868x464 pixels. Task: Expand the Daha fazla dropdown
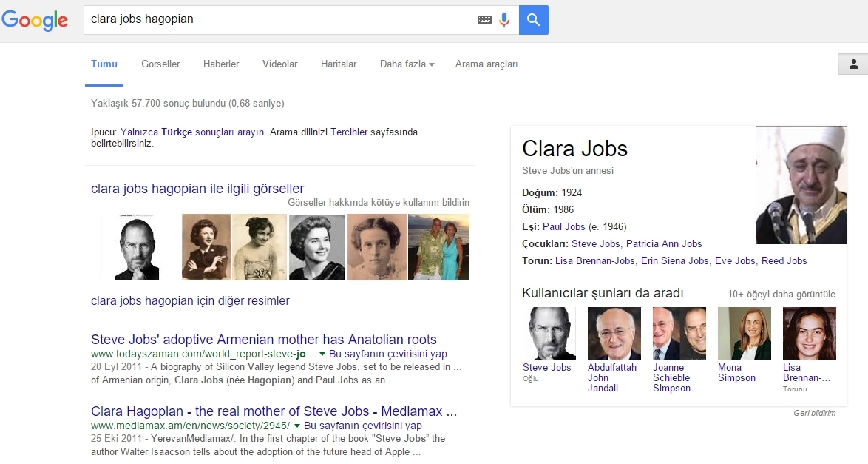pos(407,64)
